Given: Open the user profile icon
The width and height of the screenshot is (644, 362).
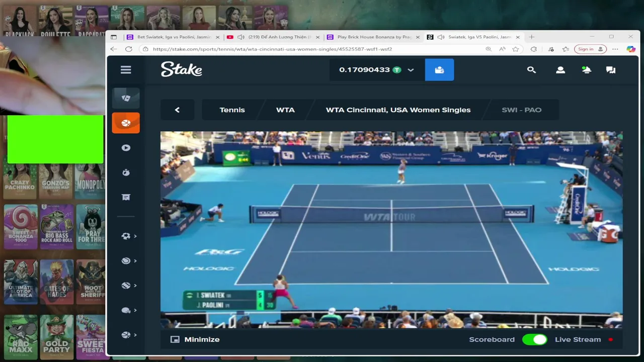Looking at the screenshot, I should [560, 70].
